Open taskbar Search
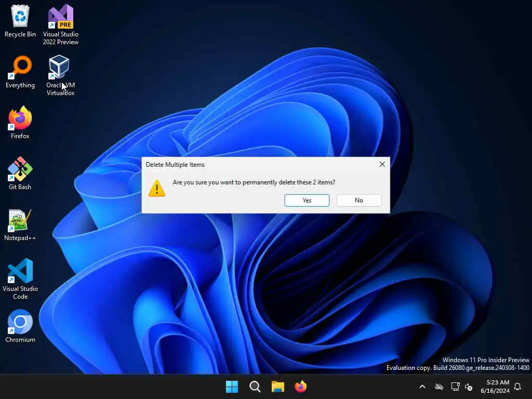 point(255,387)
